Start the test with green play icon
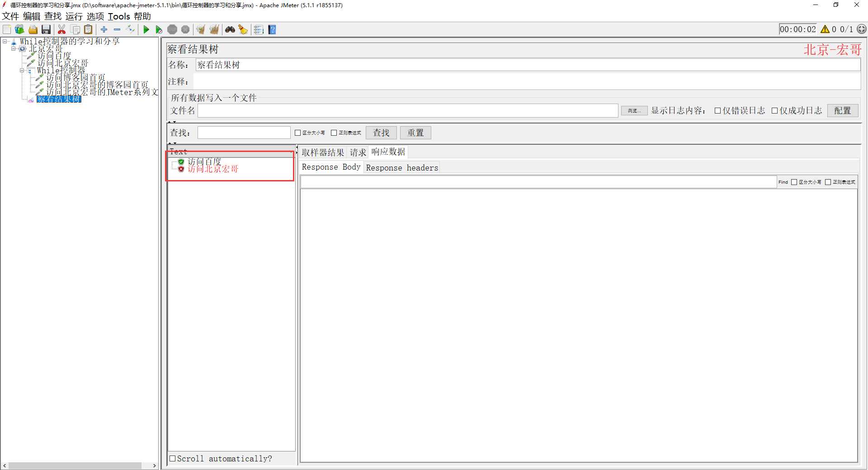 point(146,30)
